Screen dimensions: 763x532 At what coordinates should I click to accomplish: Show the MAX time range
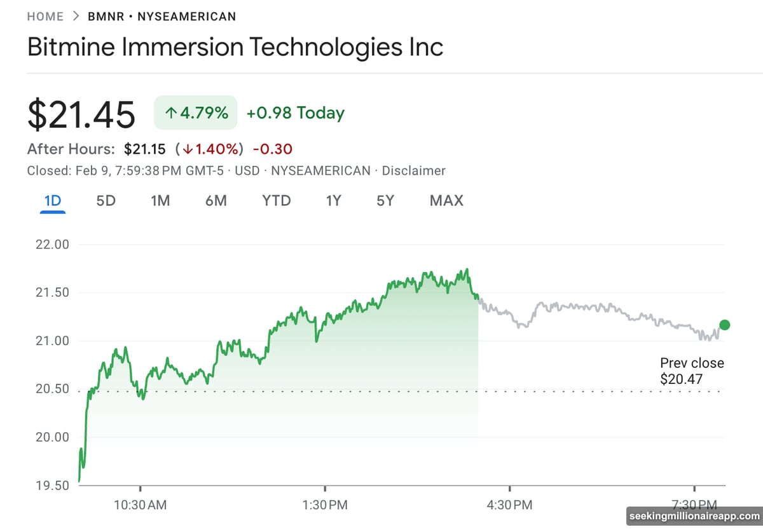[446, 201]
